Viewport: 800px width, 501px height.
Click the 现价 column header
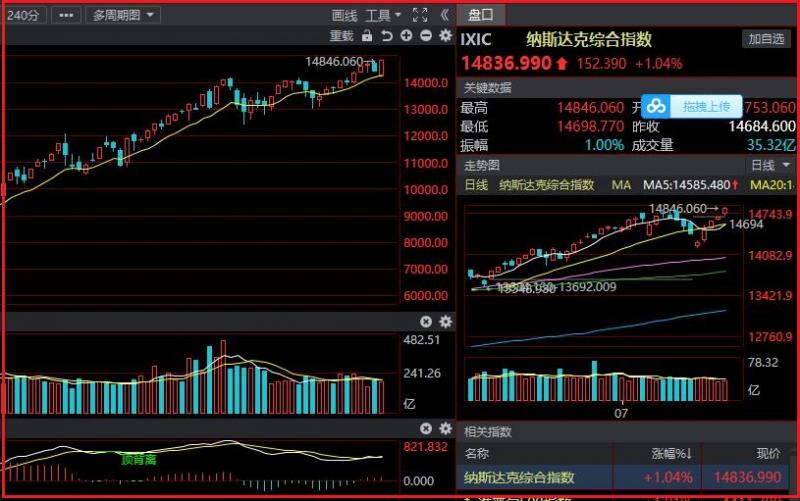[768, 454]
